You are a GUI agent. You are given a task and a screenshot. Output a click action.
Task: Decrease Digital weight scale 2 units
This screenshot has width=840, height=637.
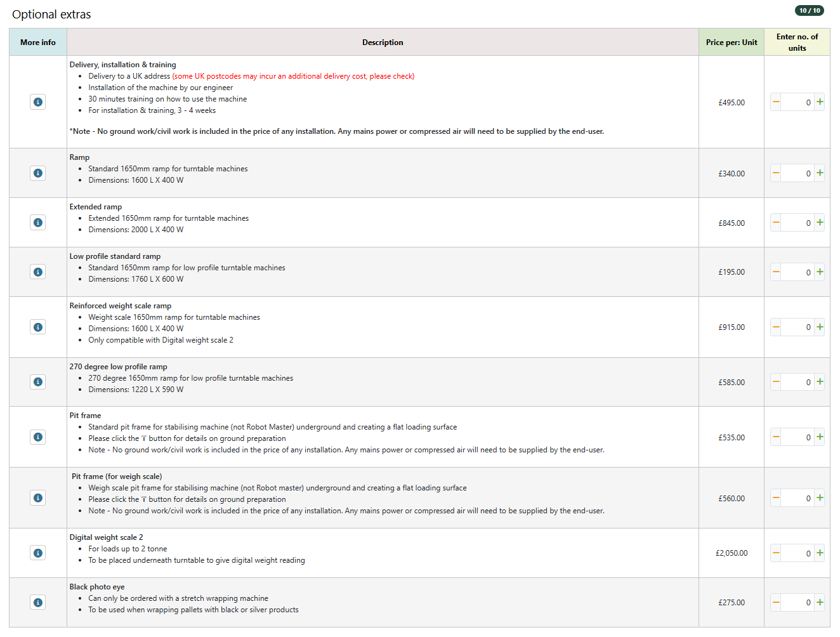[x=776, y=553]
